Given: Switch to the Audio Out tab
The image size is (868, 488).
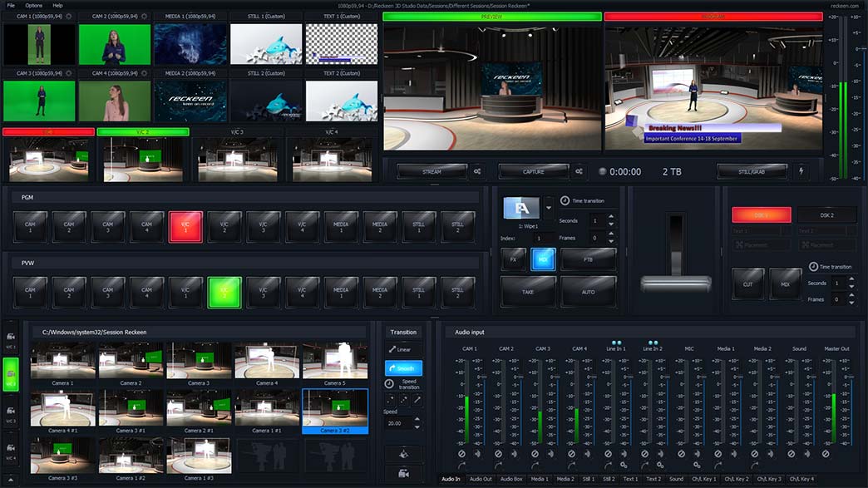Looking at the screenshot, I should [481, 479].
